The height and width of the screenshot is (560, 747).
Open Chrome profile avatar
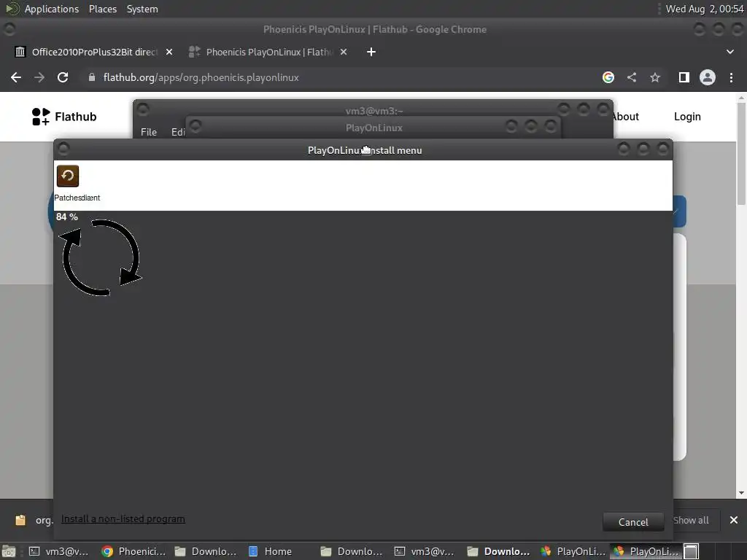(x=708, y=77)
